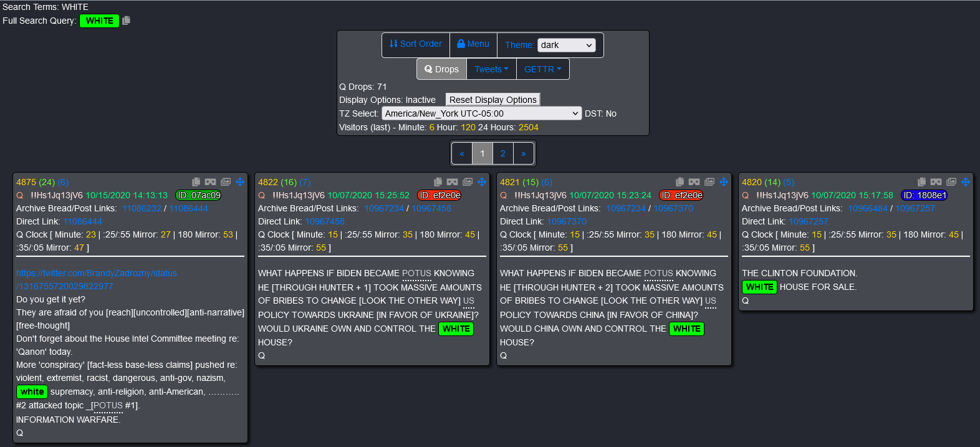The width and height of the screenshot is (980, 447).
Task: Open archive post link 10967257
Action: pyautogui.click(x=915, y=208)
